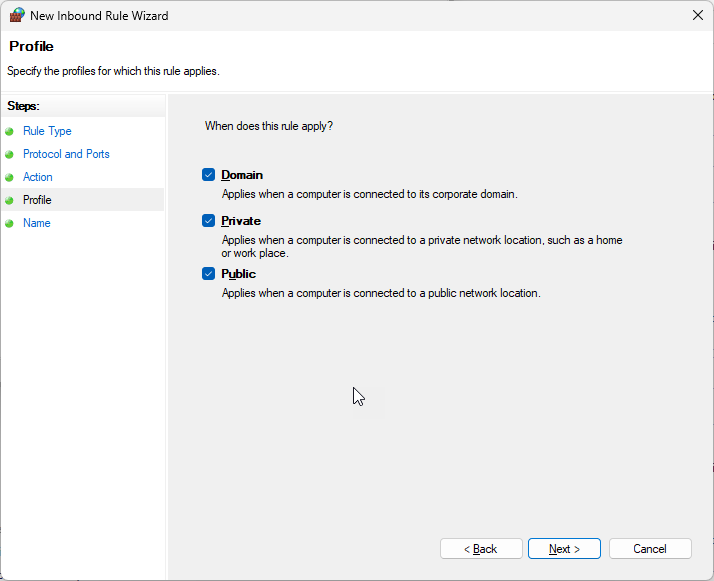Select the Name step in sidebar
This screenshot has width=714, height=581.
tap(37, 223)
